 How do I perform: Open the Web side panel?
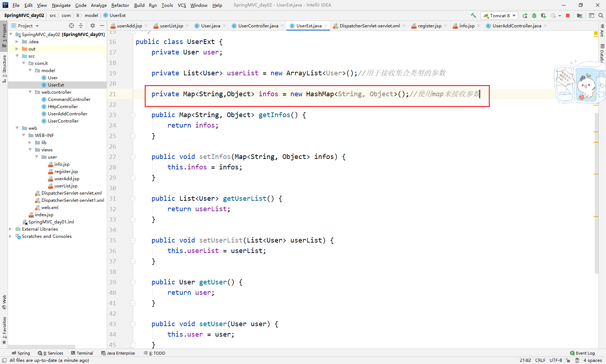pyautogui.click(x=4, y=302)
